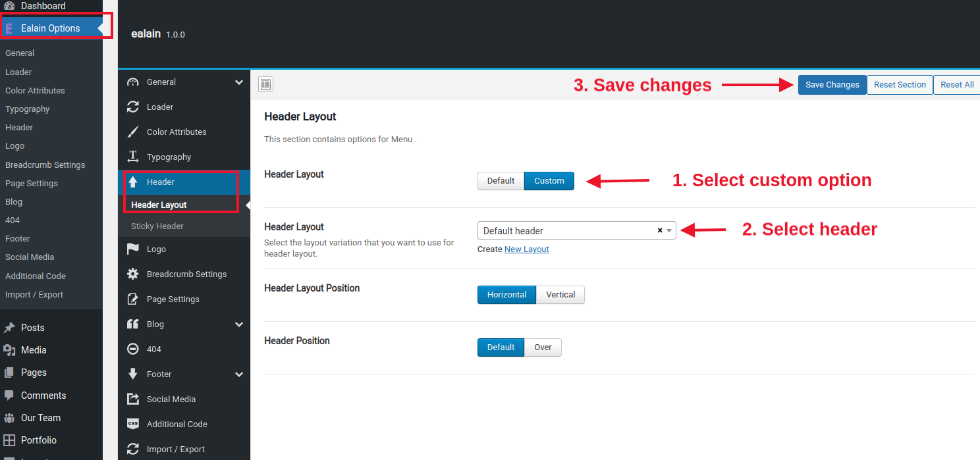Click the Color Attributes brush icon

coord(133,132)
